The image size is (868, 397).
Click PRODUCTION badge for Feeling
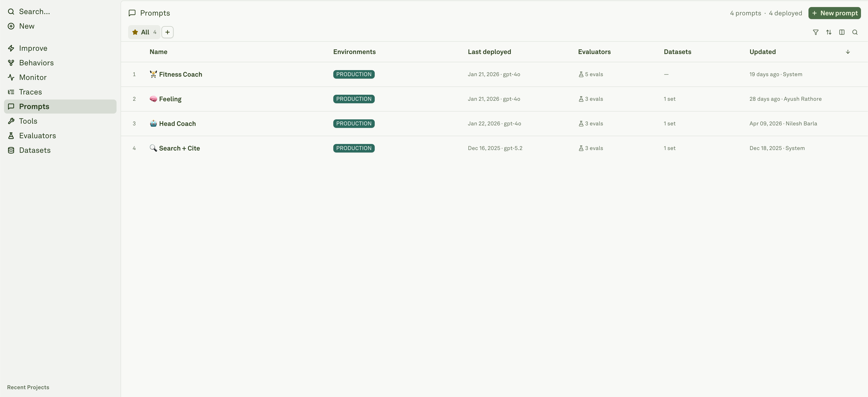point(354,99)
